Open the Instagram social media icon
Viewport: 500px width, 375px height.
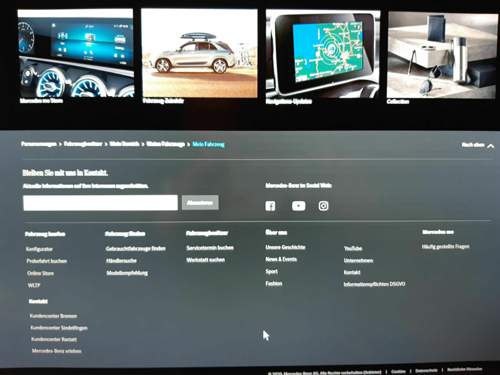[323, 206]
